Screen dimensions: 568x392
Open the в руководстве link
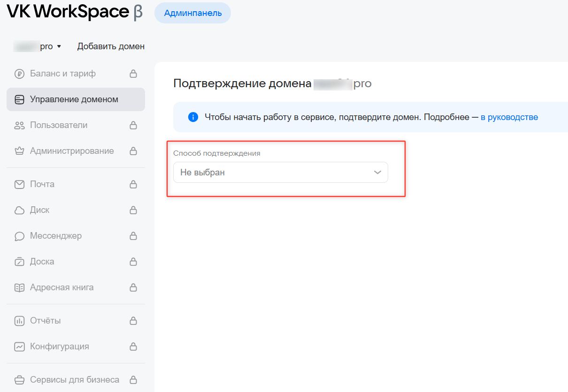coord(509,117)
